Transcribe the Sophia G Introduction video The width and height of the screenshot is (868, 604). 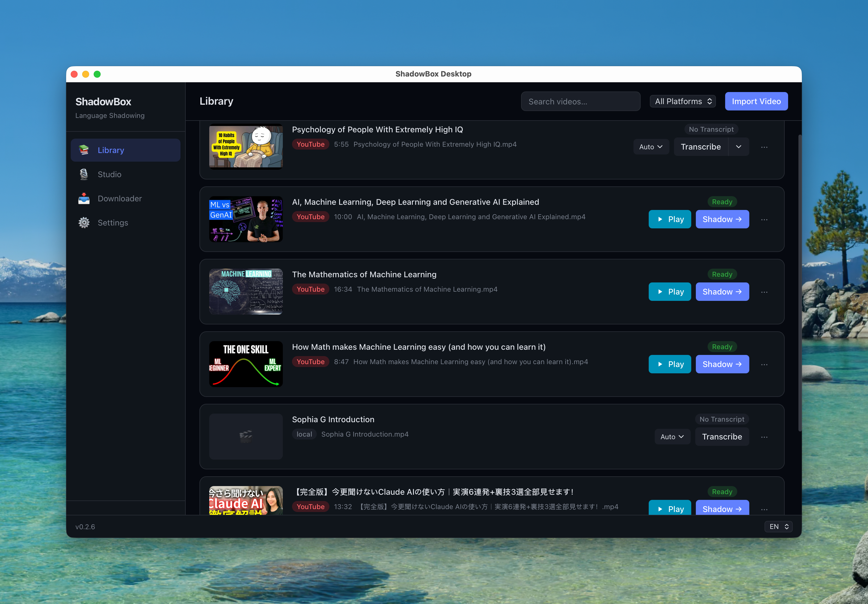click(x=722, y=437)
